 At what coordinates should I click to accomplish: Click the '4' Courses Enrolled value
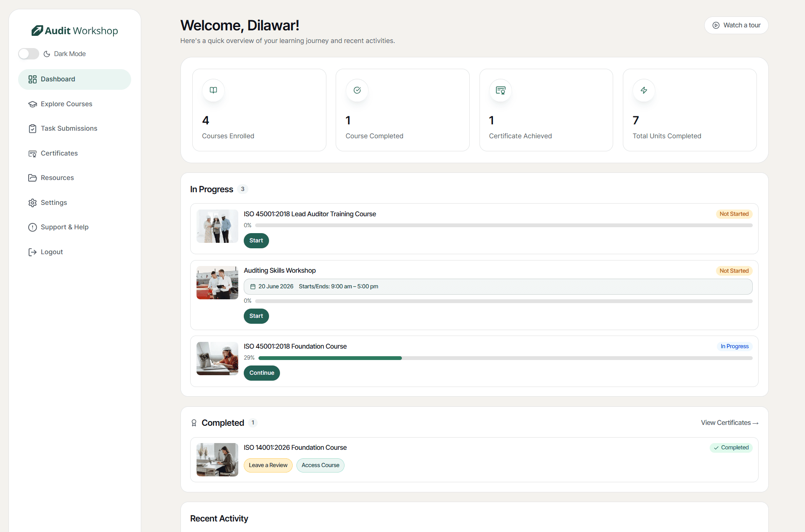tap(206, 121)
